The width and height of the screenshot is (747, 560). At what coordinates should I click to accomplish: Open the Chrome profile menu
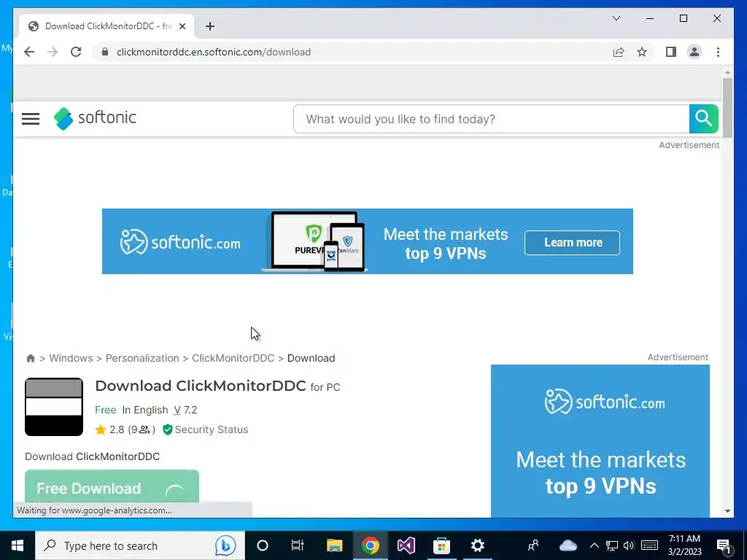pos(694,52)
